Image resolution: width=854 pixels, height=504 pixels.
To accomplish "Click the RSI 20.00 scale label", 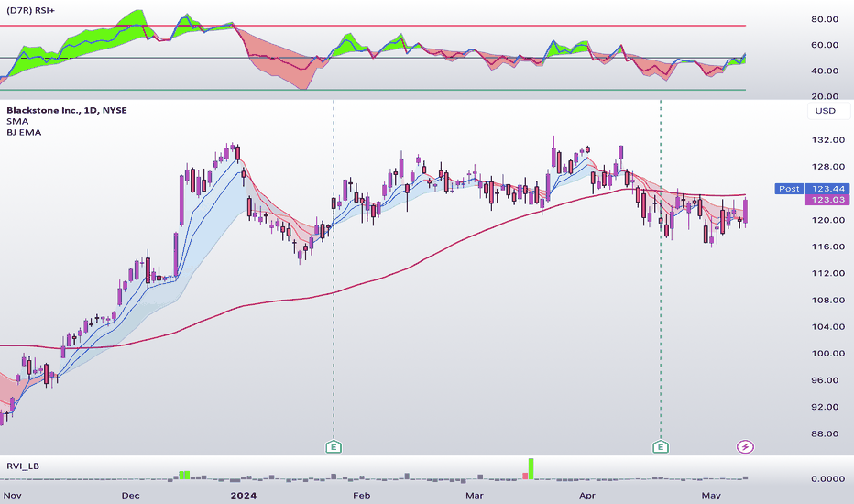I will point(825,96).
